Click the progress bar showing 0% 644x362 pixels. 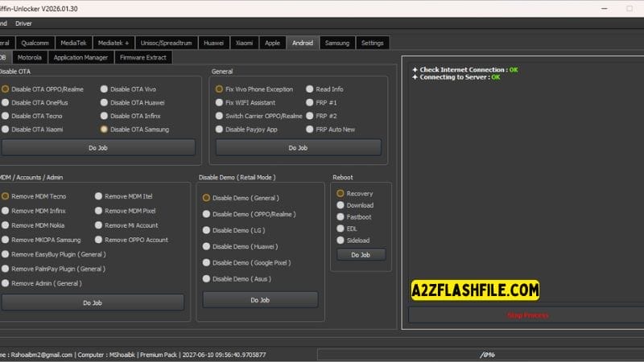[x=481, y=355]
